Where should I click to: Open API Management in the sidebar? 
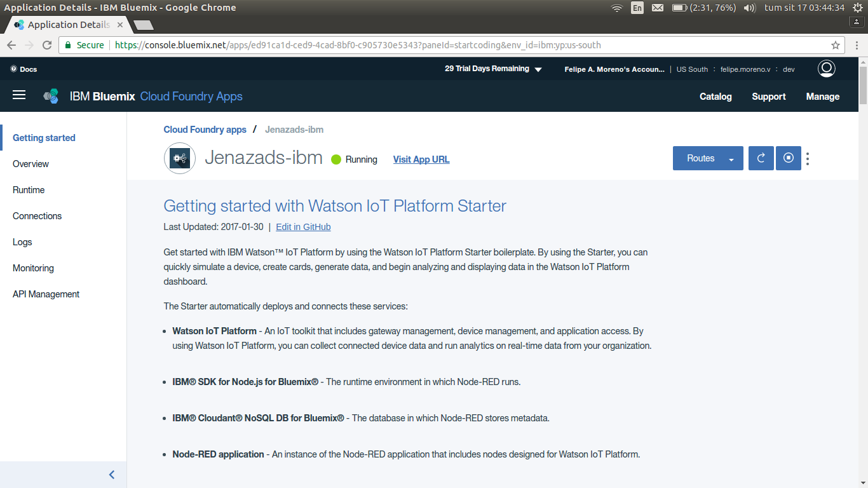pos(46,294)
